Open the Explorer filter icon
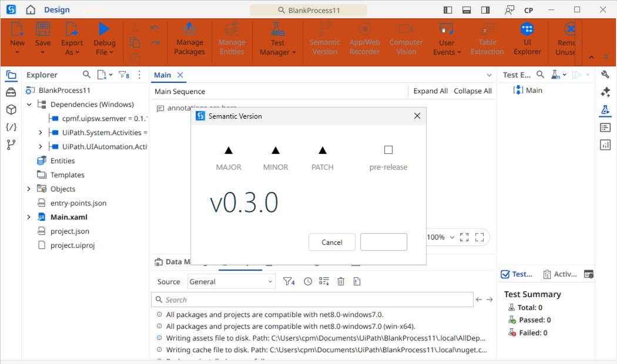The height and width of the screenshot is (364, 617). coord(124,75)
